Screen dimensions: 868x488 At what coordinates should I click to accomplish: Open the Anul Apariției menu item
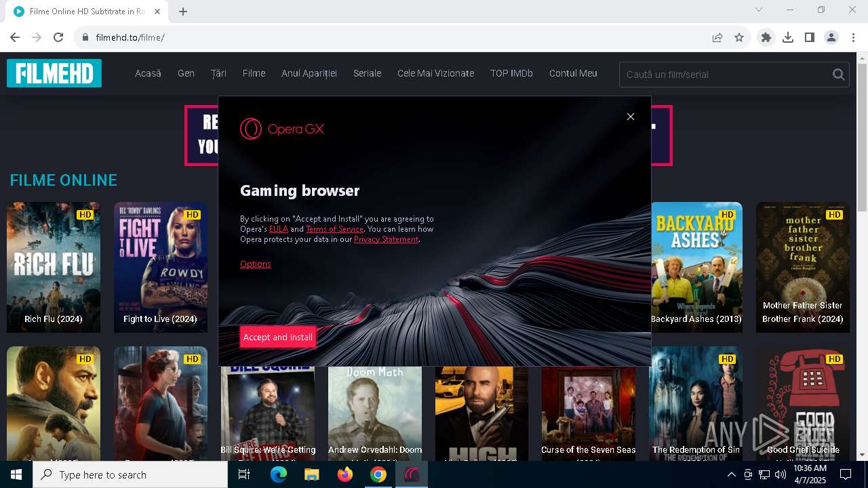pyautogui.click(x=309, y=73)
